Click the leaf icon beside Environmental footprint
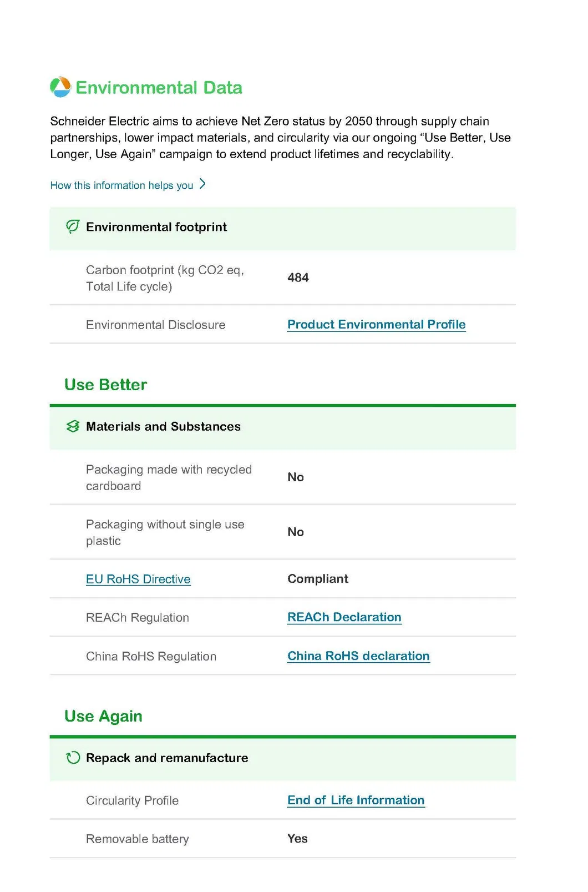 [73, 226]
